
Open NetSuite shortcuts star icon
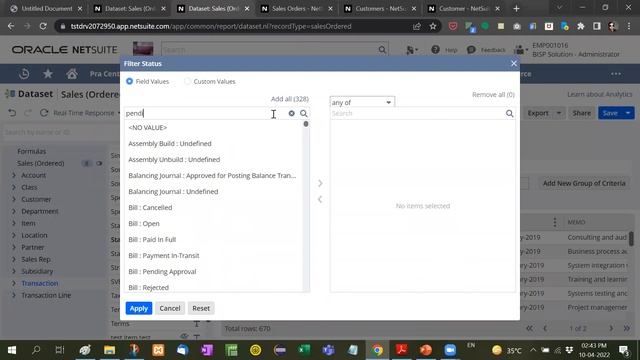click(x=48, y=73)
